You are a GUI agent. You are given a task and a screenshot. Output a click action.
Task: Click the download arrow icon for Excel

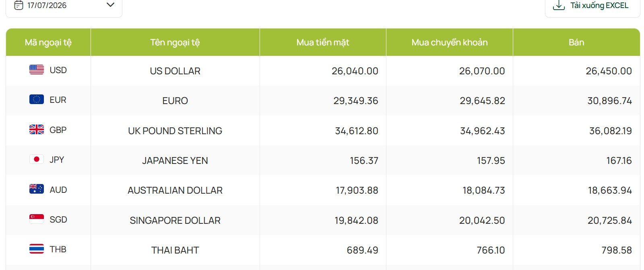tap(559, 5)
